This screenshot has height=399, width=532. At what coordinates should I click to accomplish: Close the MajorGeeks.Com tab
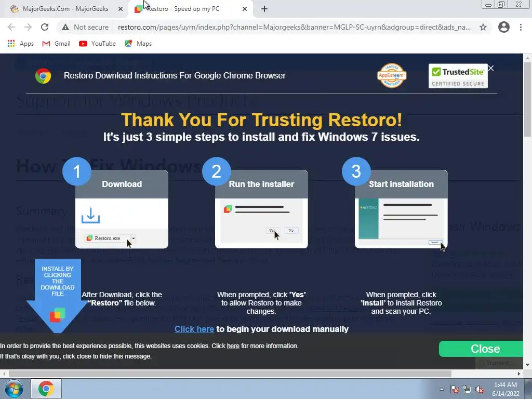tap(121, 9)
